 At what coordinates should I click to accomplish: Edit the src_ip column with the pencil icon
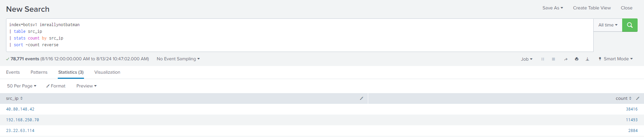(x=361, y=98)
